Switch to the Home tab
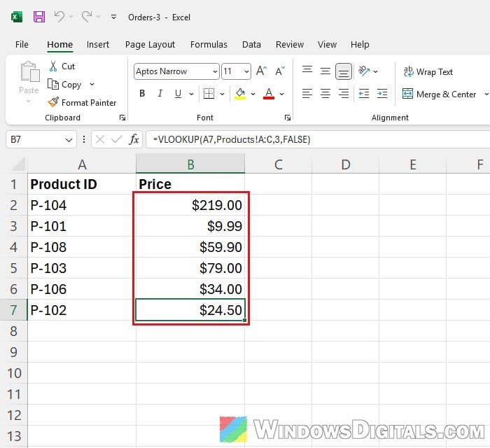Screen dimensions: 490x448 click(60, 45)
